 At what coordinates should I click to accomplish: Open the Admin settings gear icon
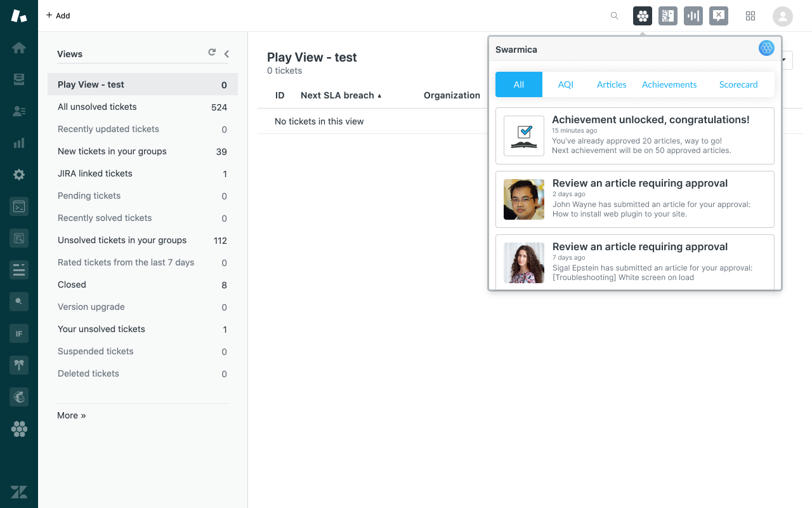click(x=19, y=175)
